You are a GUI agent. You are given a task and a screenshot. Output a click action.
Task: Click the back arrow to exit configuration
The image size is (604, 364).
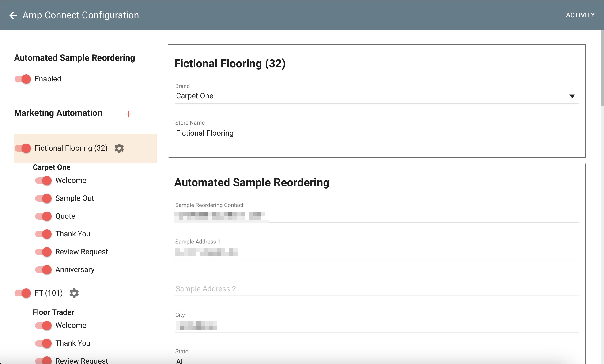tap(14, 15)
